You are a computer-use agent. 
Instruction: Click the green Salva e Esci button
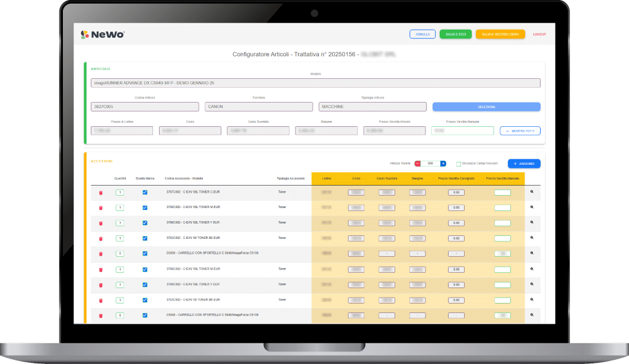456,34
